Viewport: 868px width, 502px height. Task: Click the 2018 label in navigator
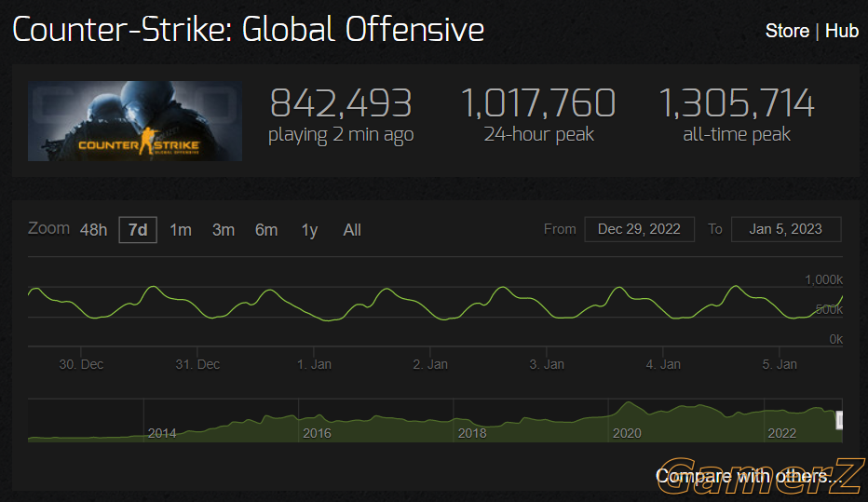[471, 433]
